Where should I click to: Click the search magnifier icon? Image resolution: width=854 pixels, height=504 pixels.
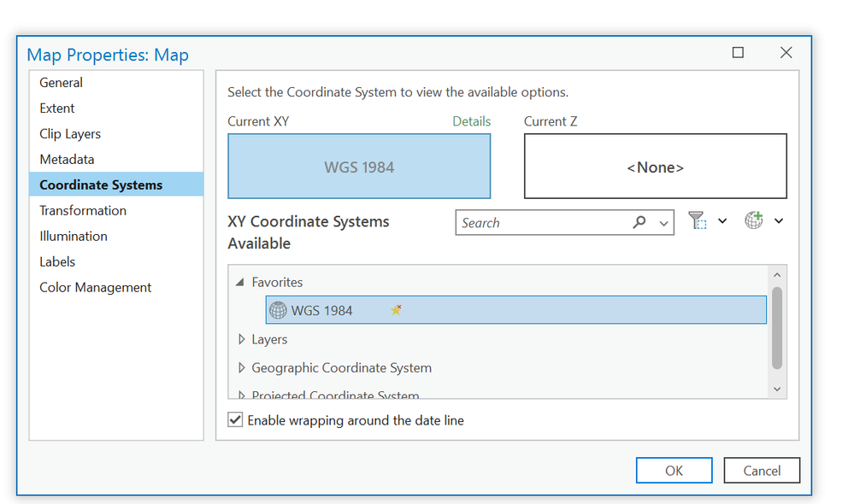point(639,222)
